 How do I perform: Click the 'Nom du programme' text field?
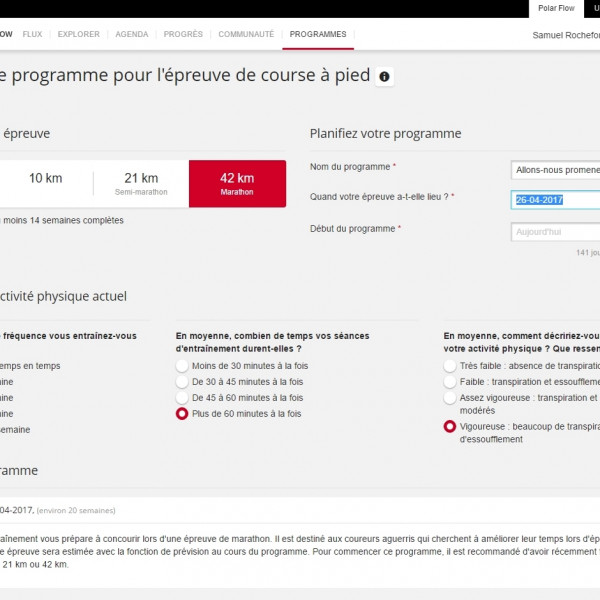pyautogui.click(x=555, y=170)
